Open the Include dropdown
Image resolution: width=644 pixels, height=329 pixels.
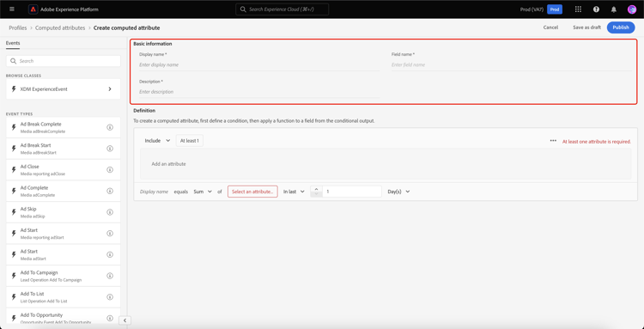[x=157, y=141]
